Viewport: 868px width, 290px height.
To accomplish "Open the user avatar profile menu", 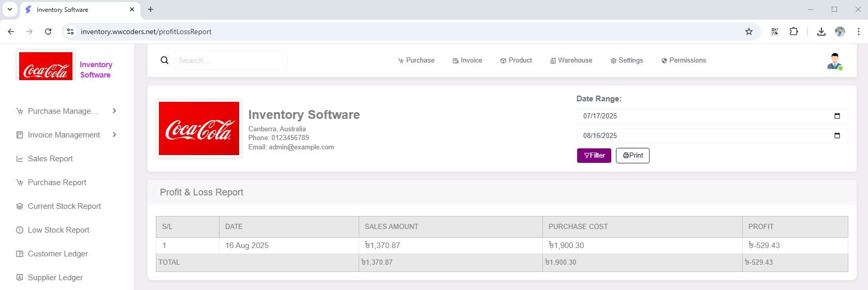I will pos(834,61).
